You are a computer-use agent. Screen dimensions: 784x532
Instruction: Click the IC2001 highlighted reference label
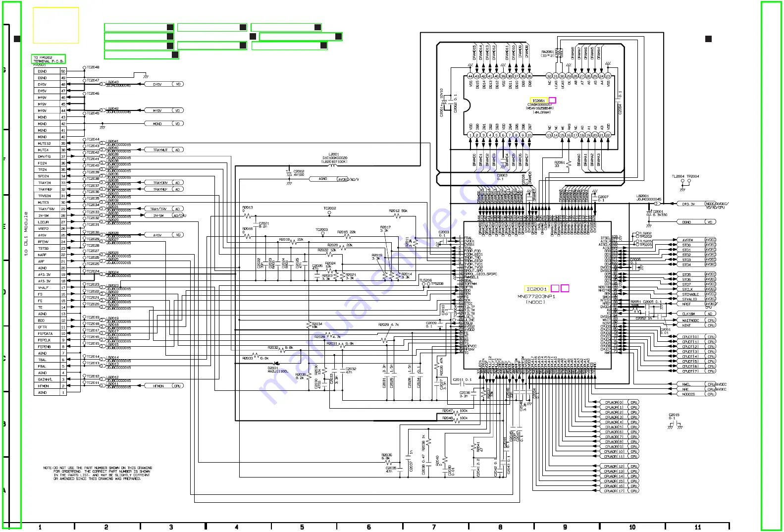(x=537, y=289)
